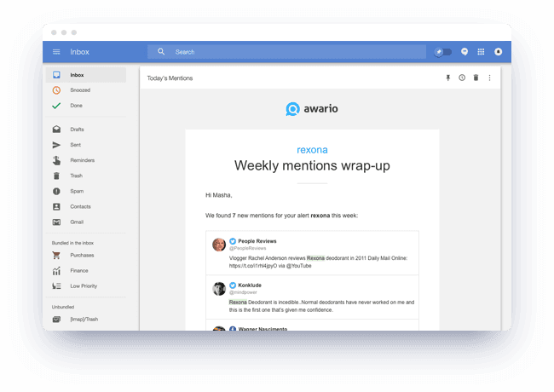Click the search magnifier icon
The image size is (554, 392).
click(x=161, y=52)
